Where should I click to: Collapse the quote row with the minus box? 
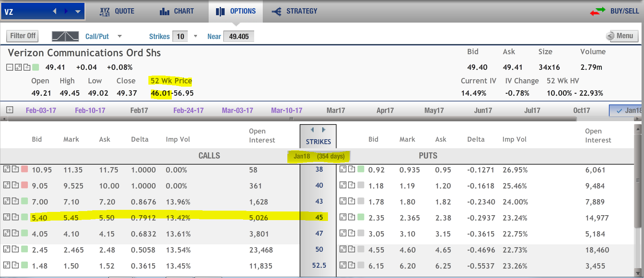tap(10, 67)
